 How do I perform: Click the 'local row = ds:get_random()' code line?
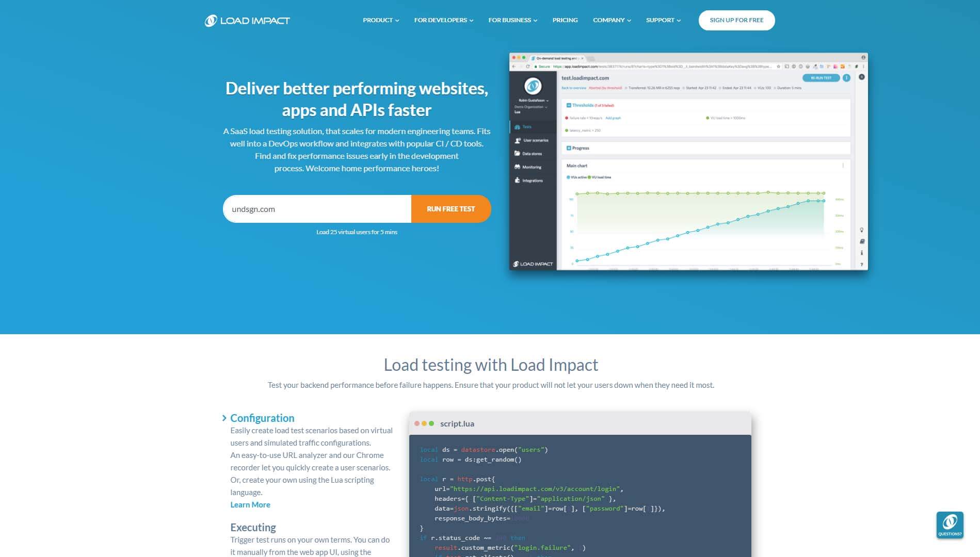tap(471, 460)
